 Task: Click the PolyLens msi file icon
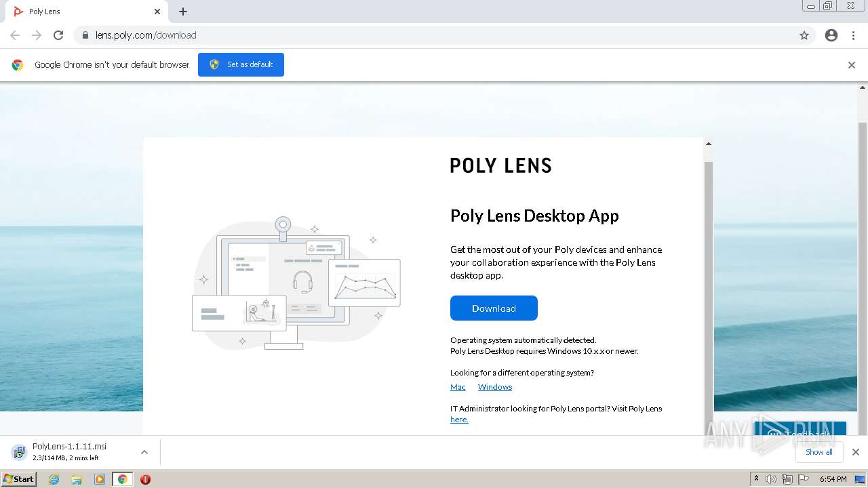tap(20, 452)
